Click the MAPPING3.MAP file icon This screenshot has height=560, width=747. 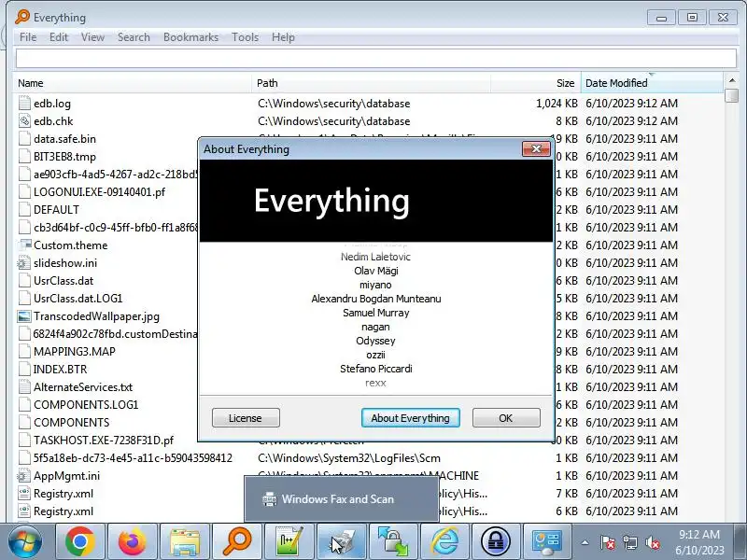[24, 352]
